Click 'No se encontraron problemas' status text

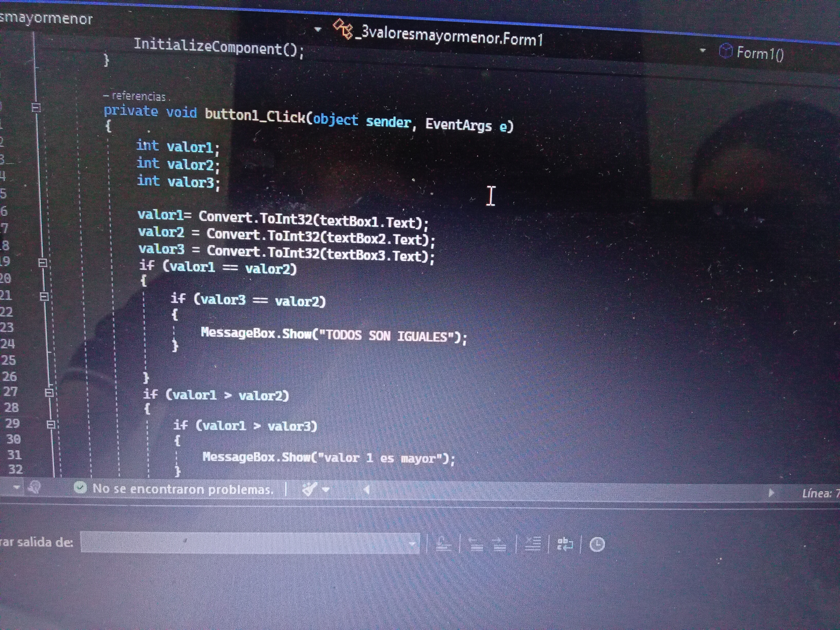point(183,489)
